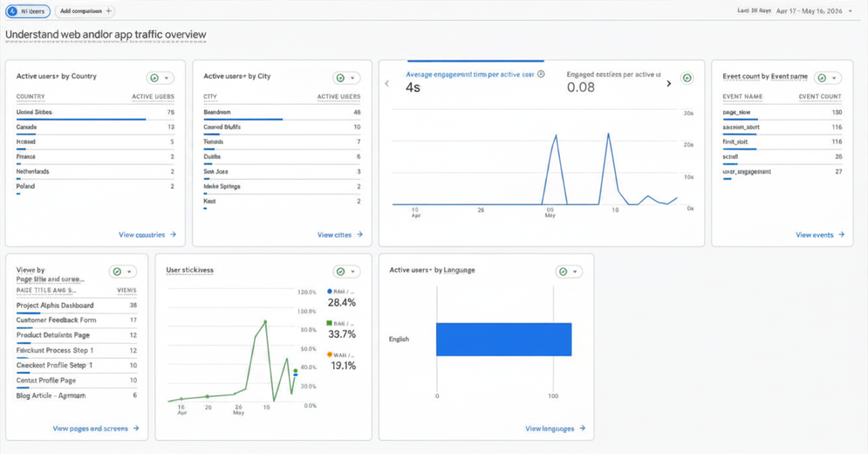Show next metric with the right chevron

[x=669, y=84]
